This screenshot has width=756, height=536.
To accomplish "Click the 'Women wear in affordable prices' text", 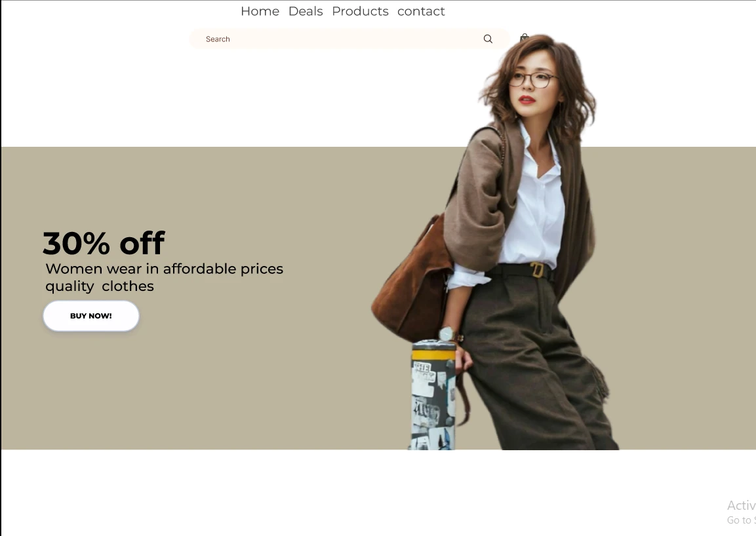I will tap(165, 269).
